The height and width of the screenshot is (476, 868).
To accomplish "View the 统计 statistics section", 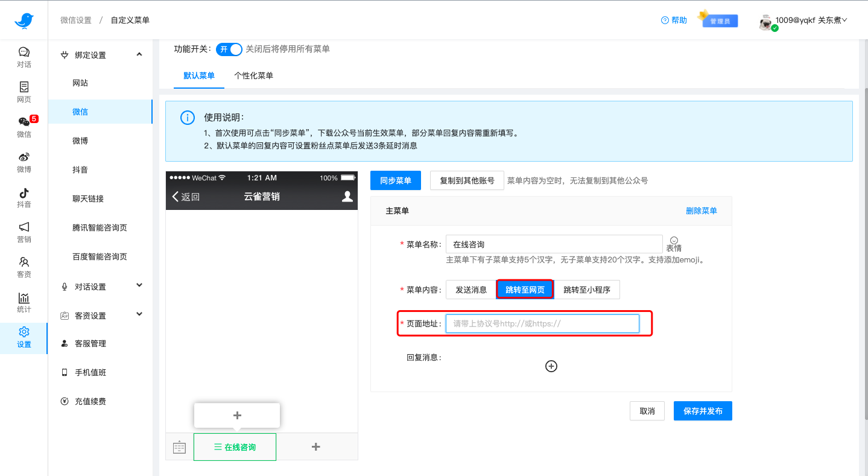I will coord(24,302).
